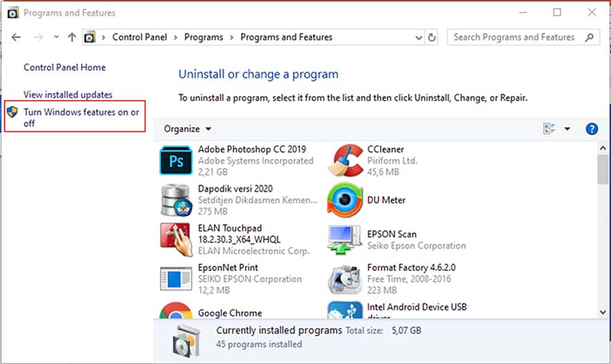Click the Total size 5,07 GB value
The width and height of the screenshot is (611, 364).
pyautogui.click(x=407, y=331)
